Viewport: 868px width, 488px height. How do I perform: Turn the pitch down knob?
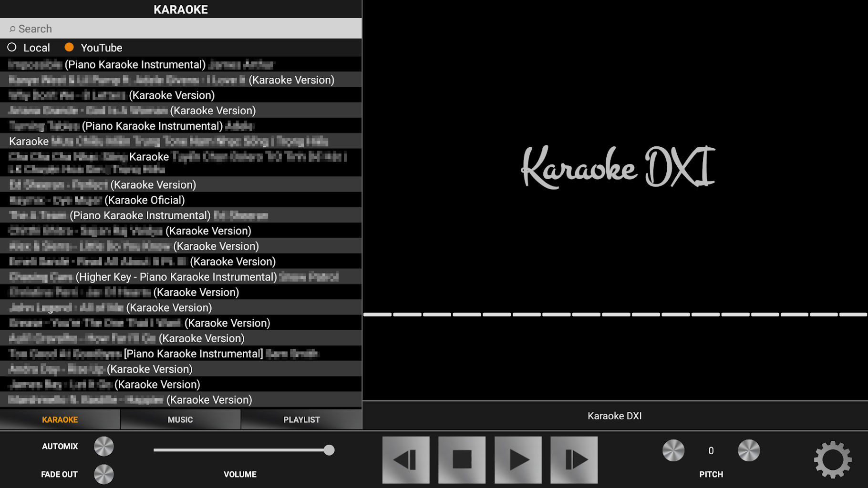click(673, 450)
